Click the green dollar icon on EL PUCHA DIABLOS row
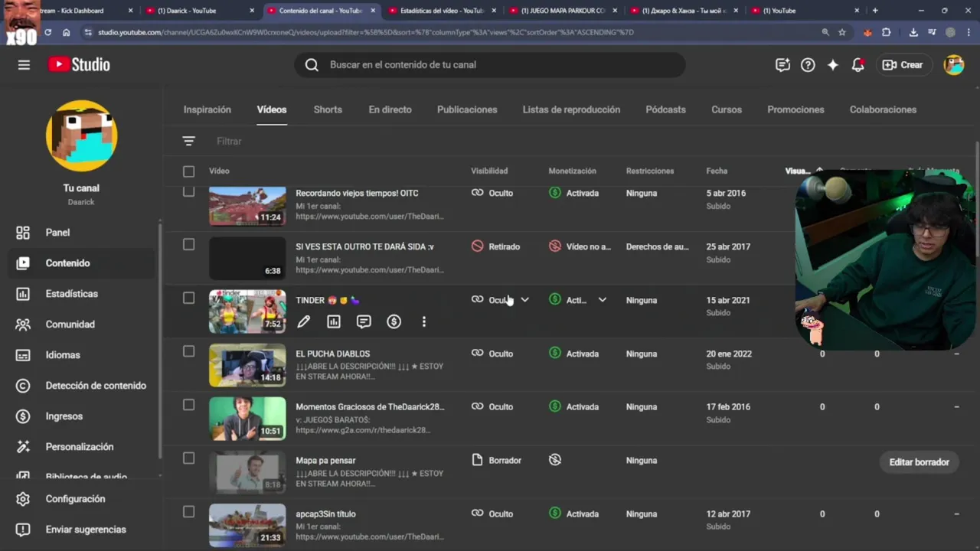980x551 pixels. tap(555, 354)
